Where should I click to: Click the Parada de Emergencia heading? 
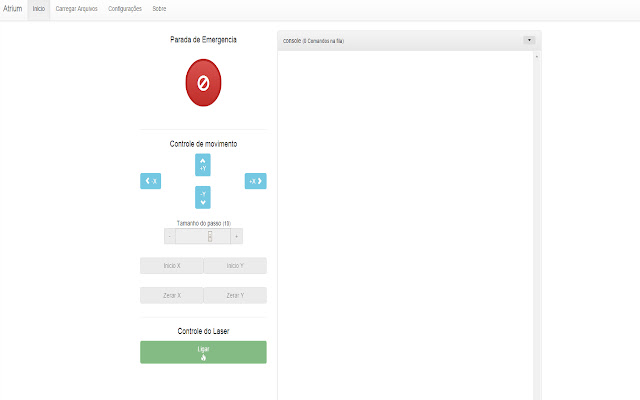pyautogui.click(x=203, y=40)
